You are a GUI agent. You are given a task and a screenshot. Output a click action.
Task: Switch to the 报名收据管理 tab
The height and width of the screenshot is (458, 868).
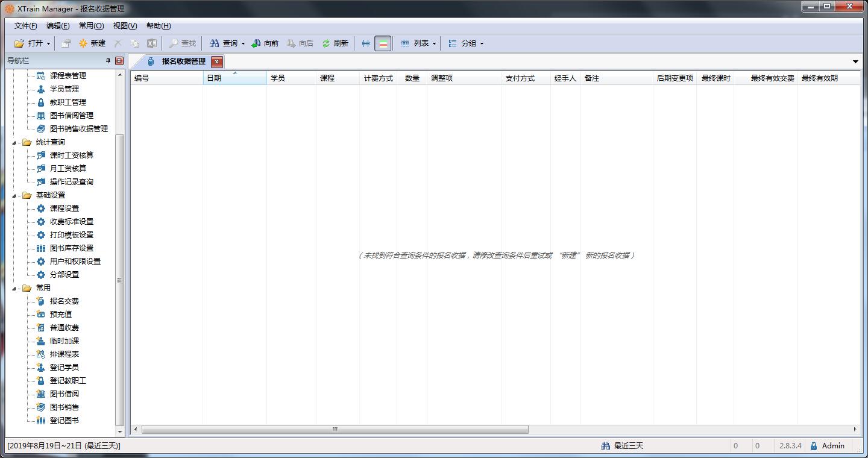coord(183,61)
